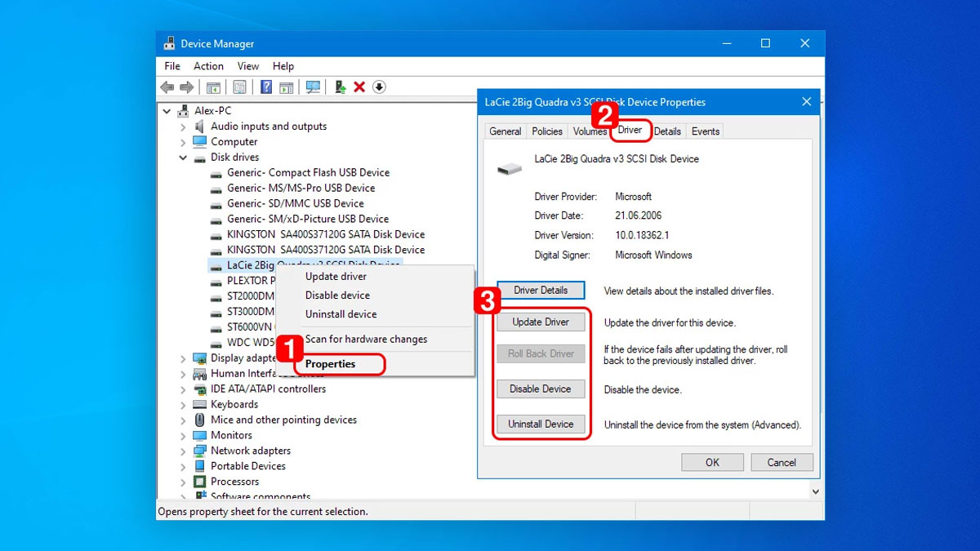
Task: Click the Audio inputs and outputs speaker icon
Action: pos(199,127)
